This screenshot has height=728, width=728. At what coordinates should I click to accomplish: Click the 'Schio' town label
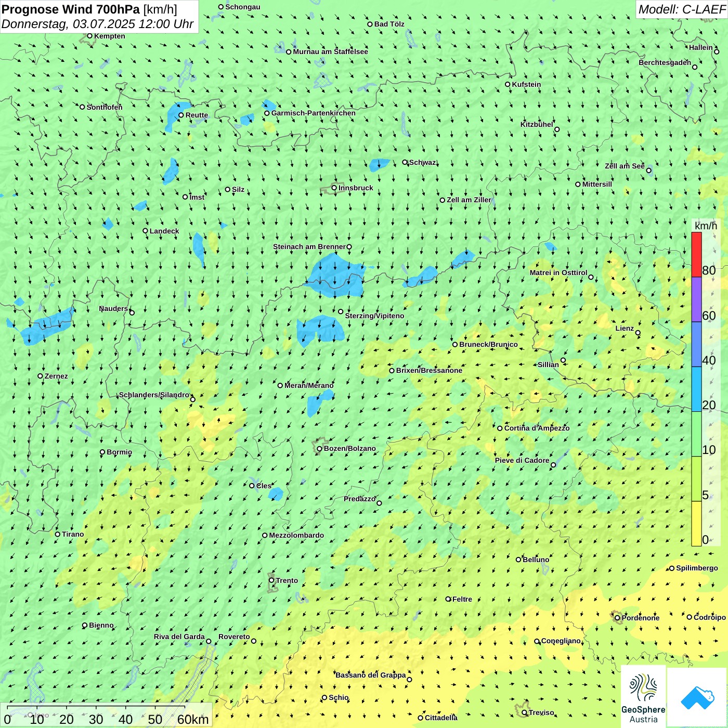[339, 697]
